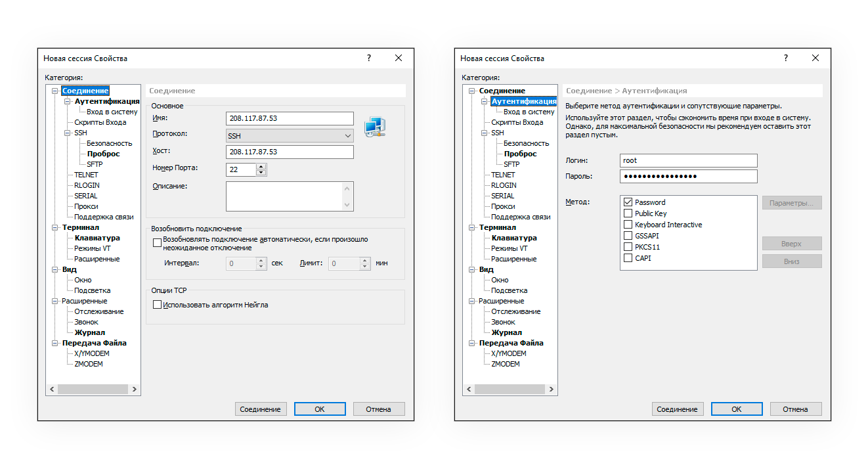Screen dimensions: 868x469
Task: Click the Логин field containing root
Action: point(689,160)
